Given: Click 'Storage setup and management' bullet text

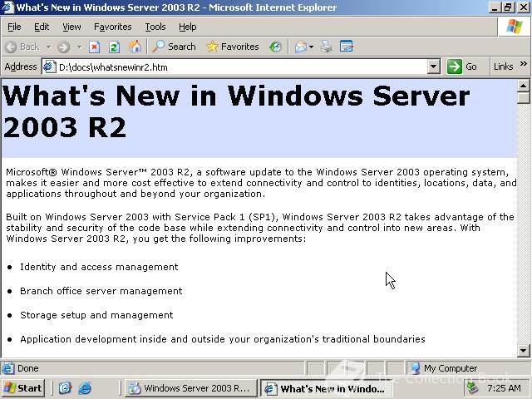Looking at the screenshot, I should point(96,315).
